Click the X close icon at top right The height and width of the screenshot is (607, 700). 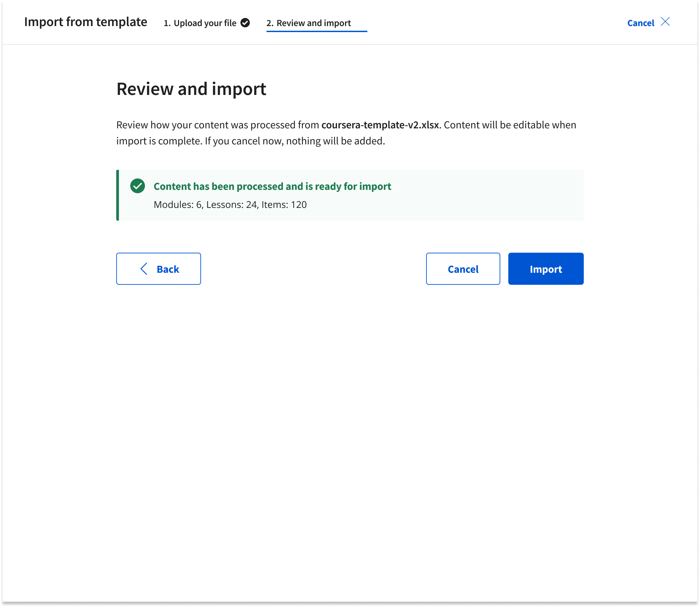(665, 22)
